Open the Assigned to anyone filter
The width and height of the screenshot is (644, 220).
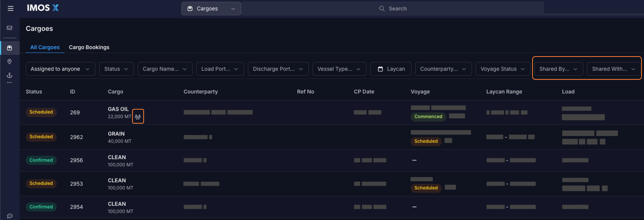pos(60,69)
